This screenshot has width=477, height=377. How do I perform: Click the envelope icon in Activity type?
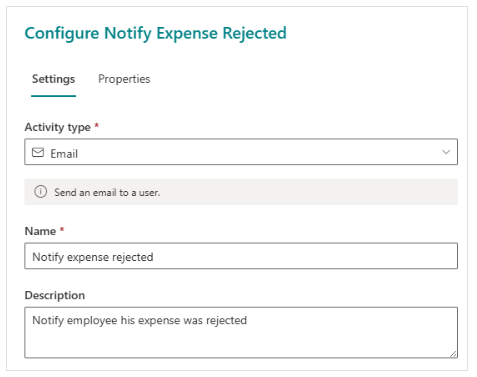tap(38, 153)
